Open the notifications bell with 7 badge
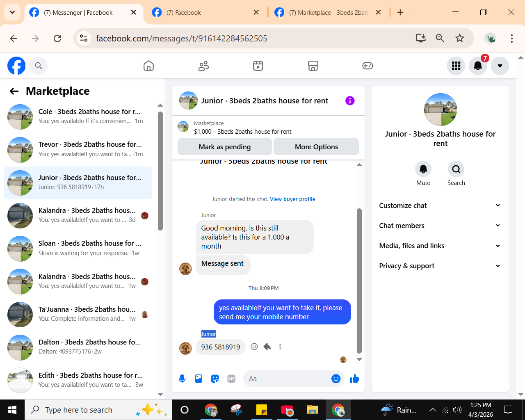Image resolution: width=525 pixels, height=420 pixels. pyautogui.click(x=478, y=66)
